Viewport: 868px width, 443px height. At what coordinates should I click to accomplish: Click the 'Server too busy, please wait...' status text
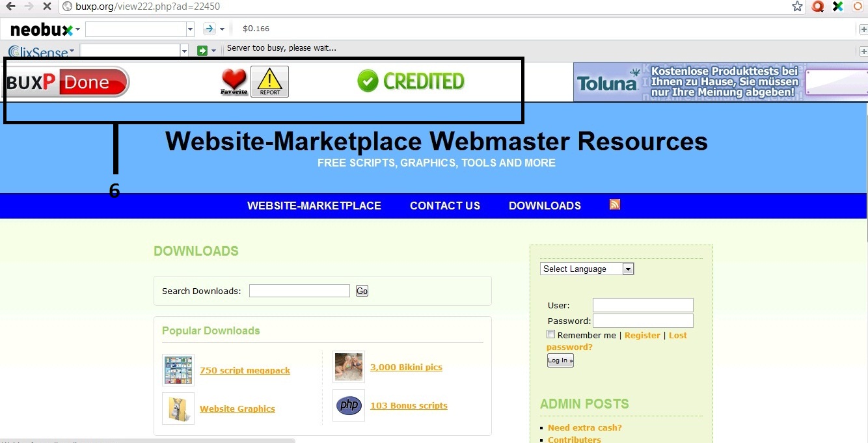tap(282, 48)
